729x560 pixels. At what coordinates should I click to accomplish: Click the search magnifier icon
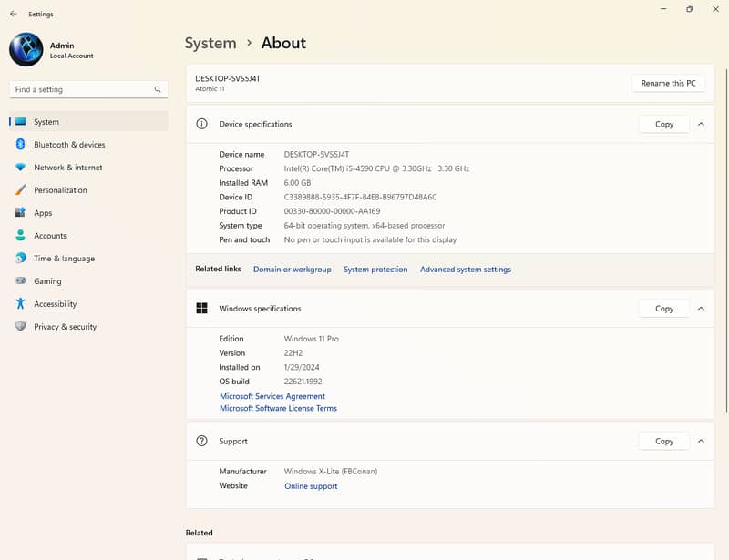[x=158, y=89]
